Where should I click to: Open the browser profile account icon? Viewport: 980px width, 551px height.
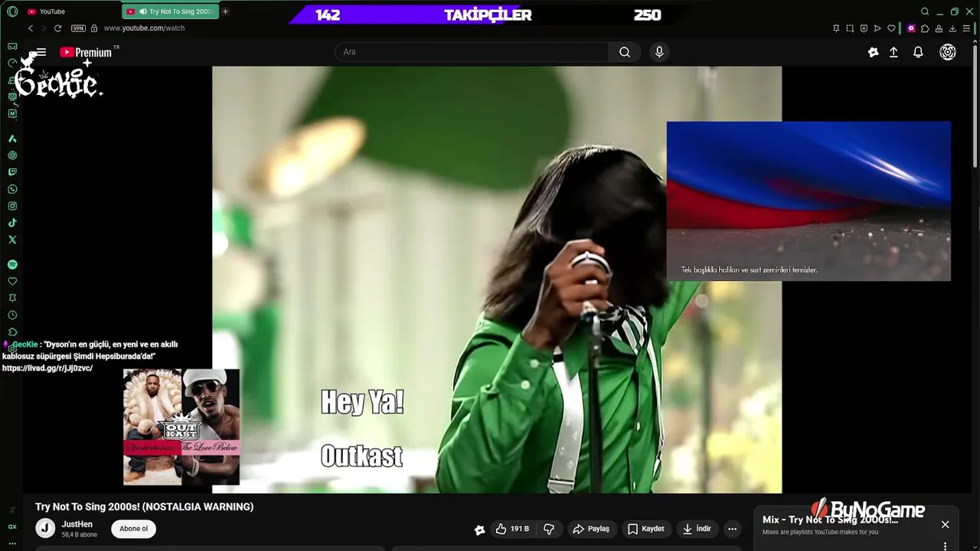(939, 28)
